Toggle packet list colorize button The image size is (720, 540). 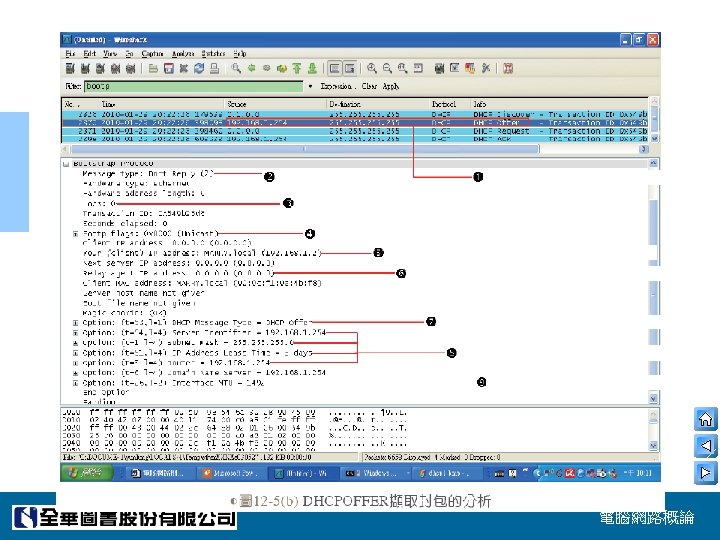tap(335, 68)
